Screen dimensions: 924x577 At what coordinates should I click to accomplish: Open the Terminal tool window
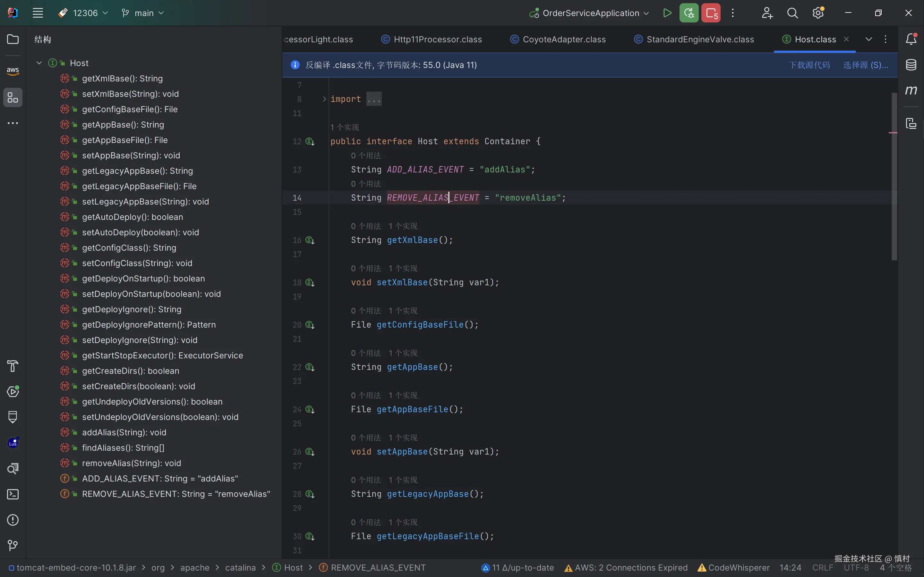coord(13,494)
